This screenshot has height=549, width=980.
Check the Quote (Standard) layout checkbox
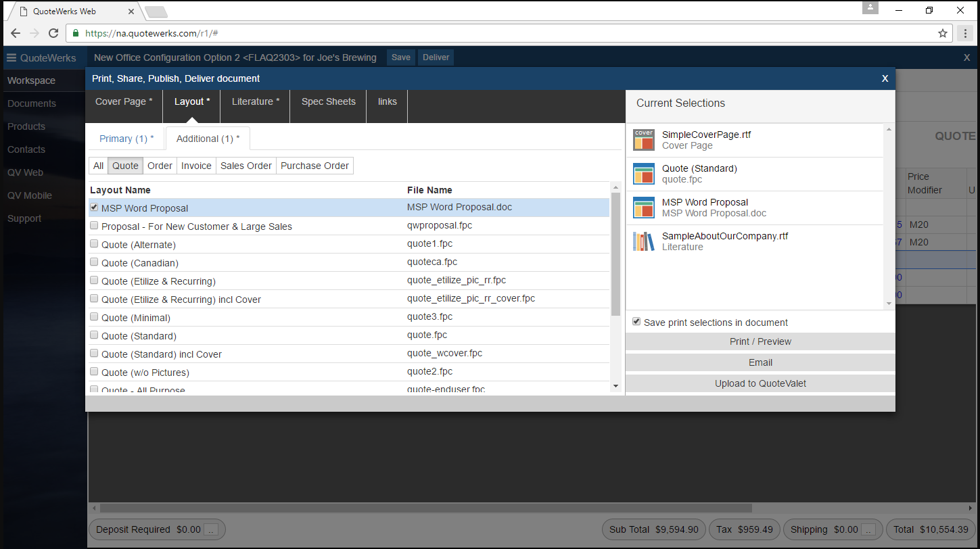point(94,335)
